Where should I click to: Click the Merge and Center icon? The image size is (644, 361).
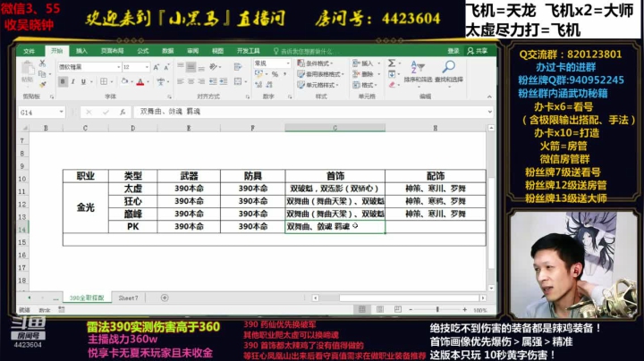click(x=238, y=81)
